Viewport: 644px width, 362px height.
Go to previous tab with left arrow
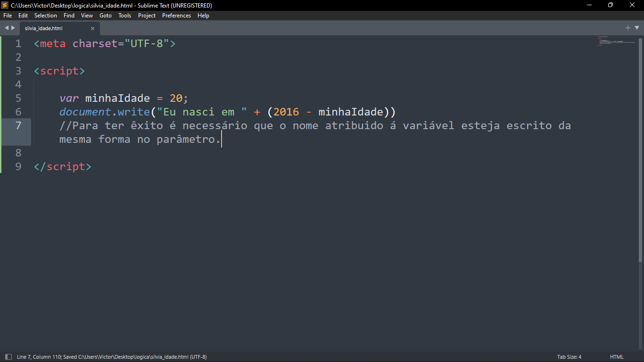click(7, 28)
